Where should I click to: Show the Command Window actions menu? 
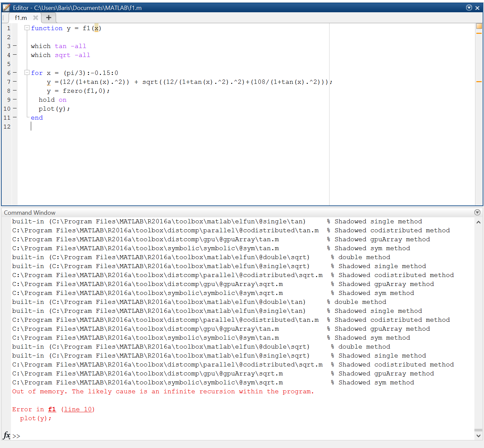pos(477,212)
